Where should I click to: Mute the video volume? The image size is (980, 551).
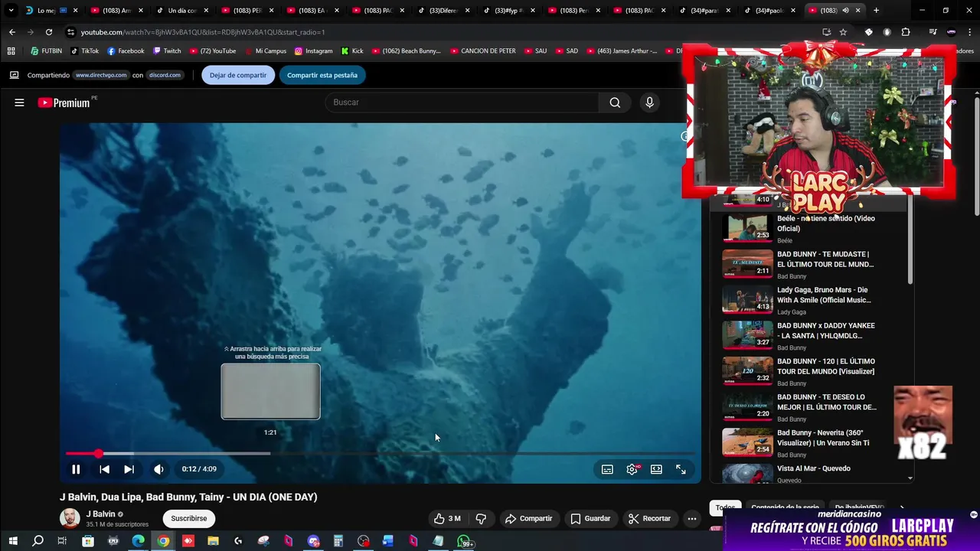tap(158, 469)
